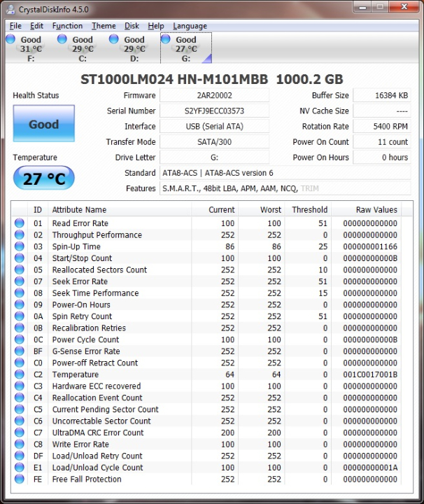Click status orb for Spin Retry Count
This screenshot has height=504, width=424.
pos(20,316)
